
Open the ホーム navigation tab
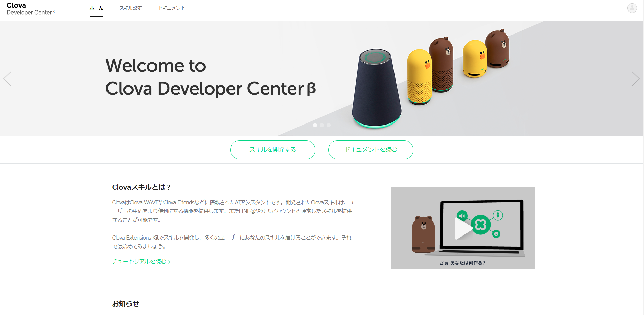click(x=96, y=8)
